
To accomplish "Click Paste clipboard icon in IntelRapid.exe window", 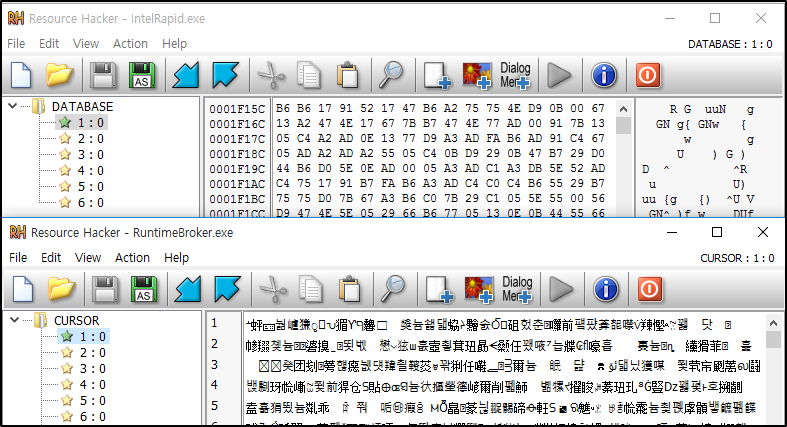I will (x=347, y=75).
